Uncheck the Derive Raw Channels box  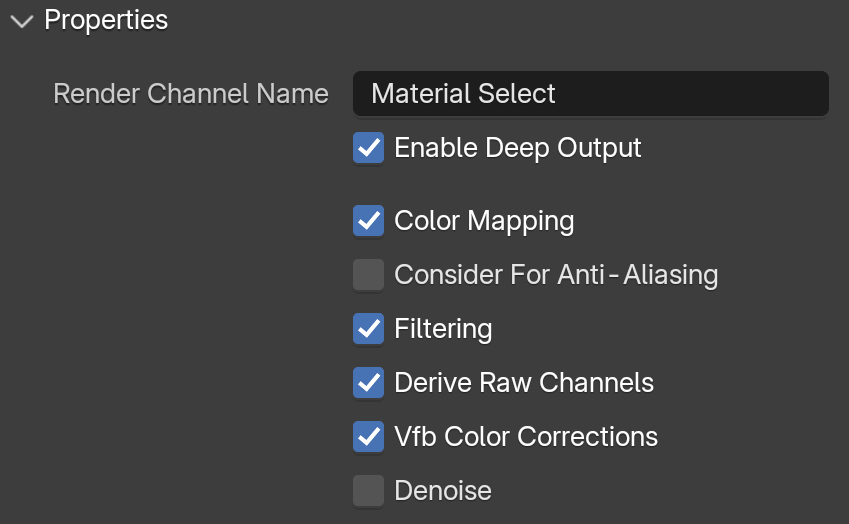click(x=369, y=383)
